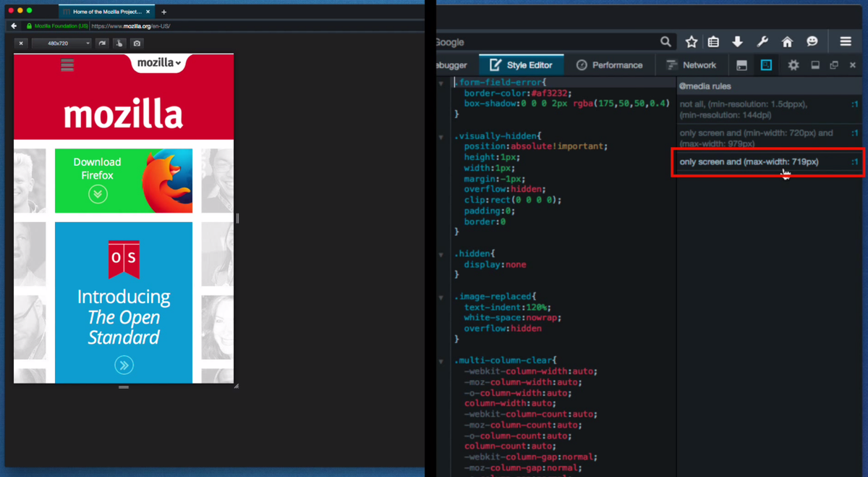Screen dimensions: 868x477
Task: Collapse the .multi-column-clear rule fold arrow
Action: coord(441,361)
